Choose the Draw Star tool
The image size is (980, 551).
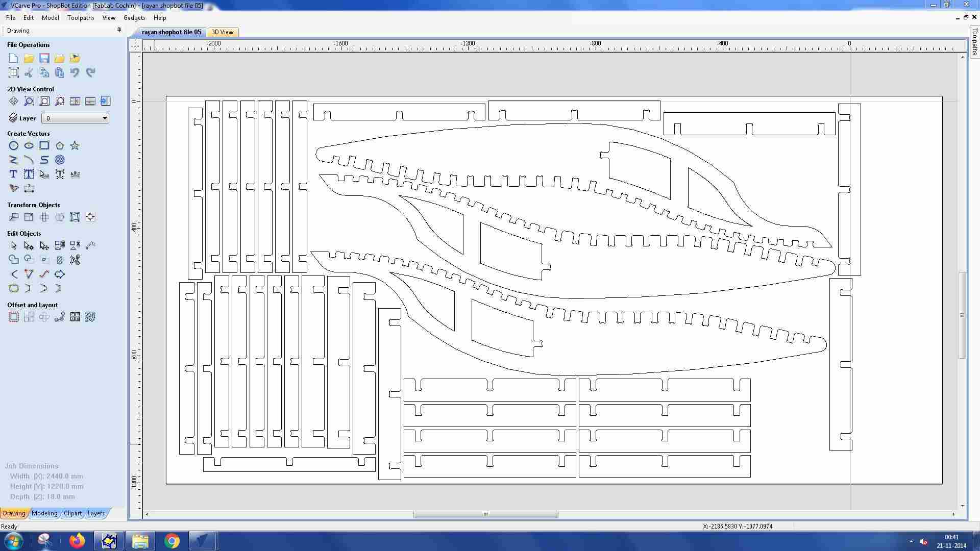tap(75, 146)
